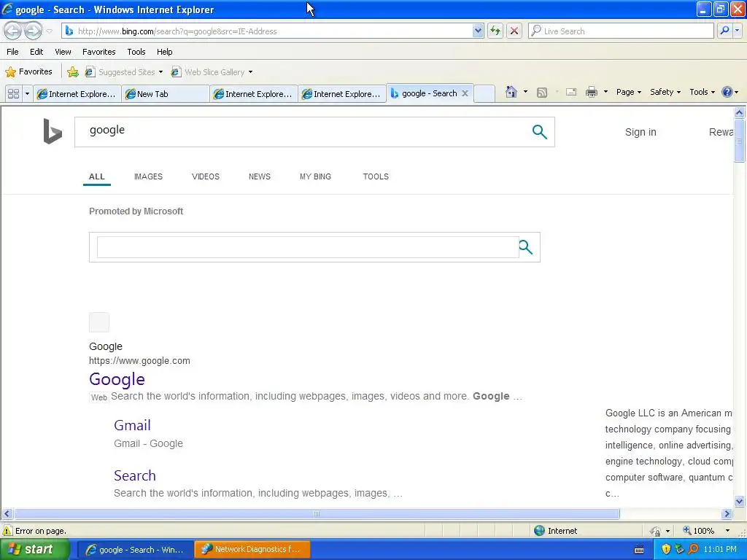Expand the Print options dropdown arrow
Screen dimensions: 747x560
[605, 91]
